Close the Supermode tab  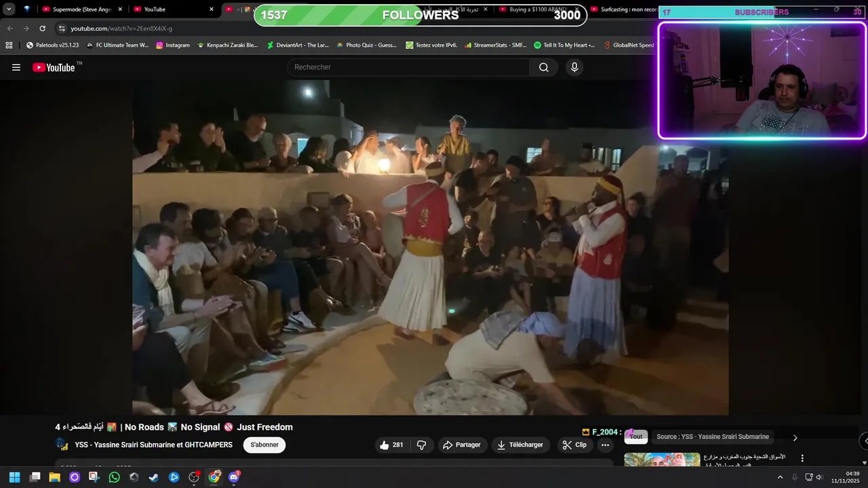point(120,9)
